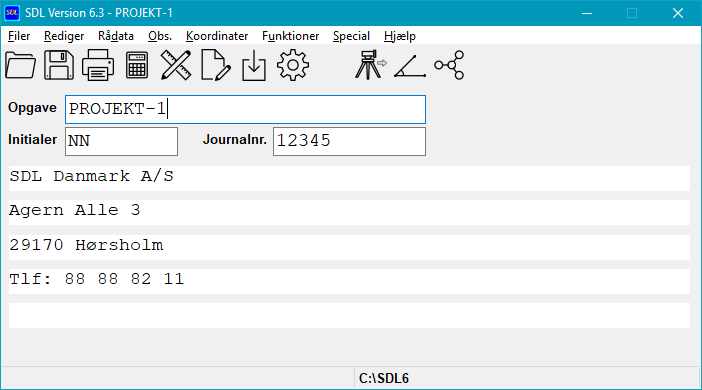Image resolution: width=702 pixels, height=390 pixels.
Task: Select the angle measurement icon
Action: [410, 66]
